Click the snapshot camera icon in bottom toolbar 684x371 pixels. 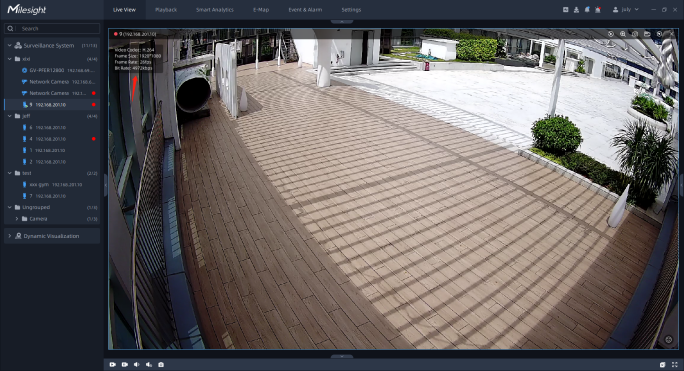click(x=161, y=364)
